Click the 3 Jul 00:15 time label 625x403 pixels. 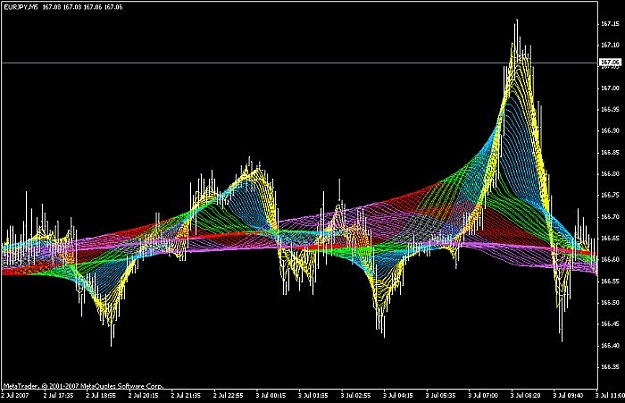[x=271, y=396]
